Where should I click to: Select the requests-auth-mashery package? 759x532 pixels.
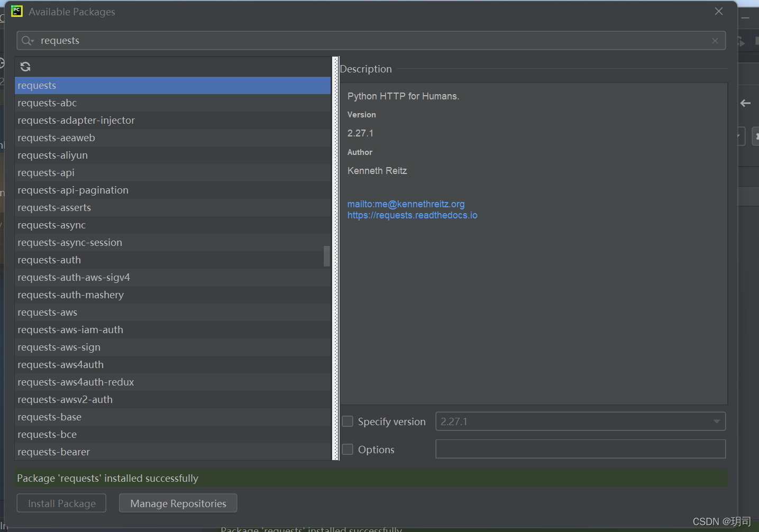tap(172, 295)
